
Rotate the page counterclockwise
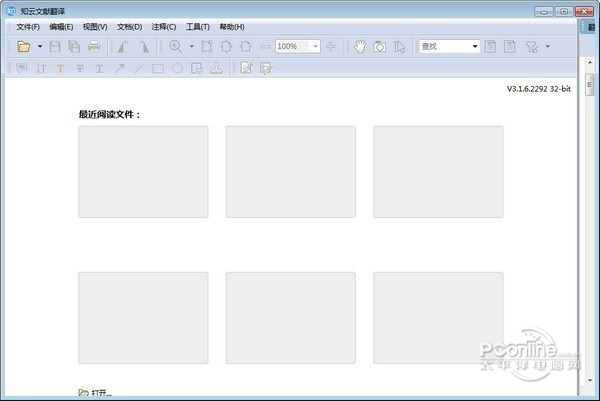pyautogui.click(x=123, y=47)
